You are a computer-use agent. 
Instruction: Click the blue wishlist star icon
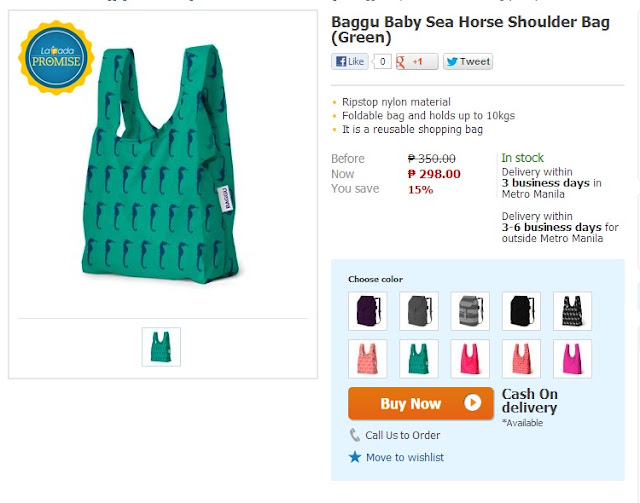[354, 457]
